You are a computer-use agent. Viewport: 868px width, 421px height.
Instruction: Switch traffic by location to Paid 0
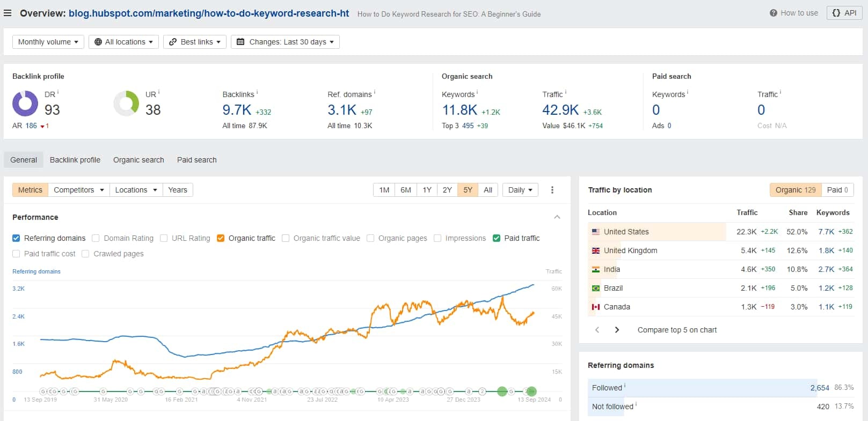[837, 190]
